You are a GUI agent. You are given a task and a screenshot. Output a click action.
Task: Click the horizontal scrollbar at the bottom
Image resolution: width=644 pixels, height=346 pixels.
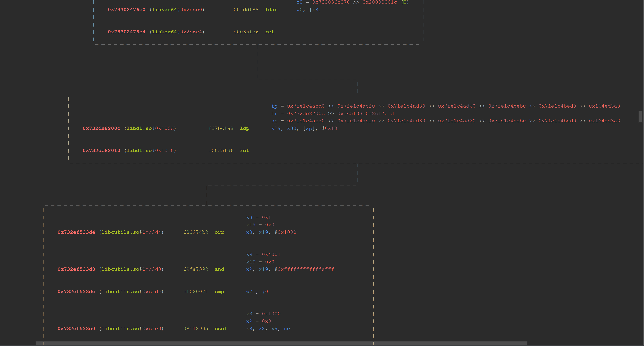pyautogui.click(x=281, y=343)
